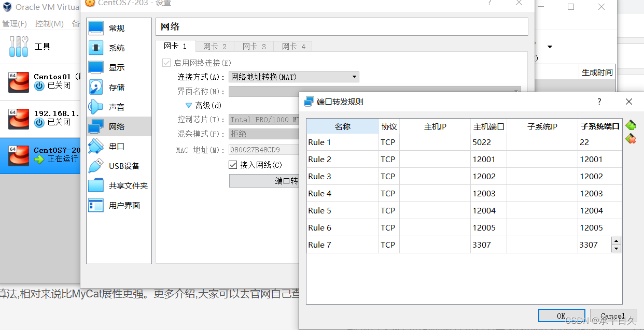Image resolution: width=644 pixels, height=330 pixels.
Task: Click the 主机端口 column header
Action: [489, 126]
